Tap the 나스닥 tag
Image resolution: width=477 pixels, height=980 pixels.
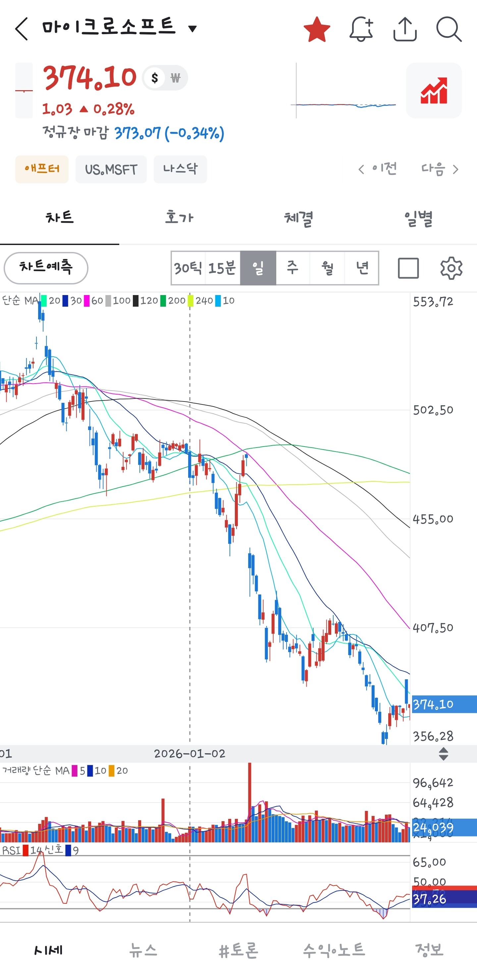(x=180, y=169)
